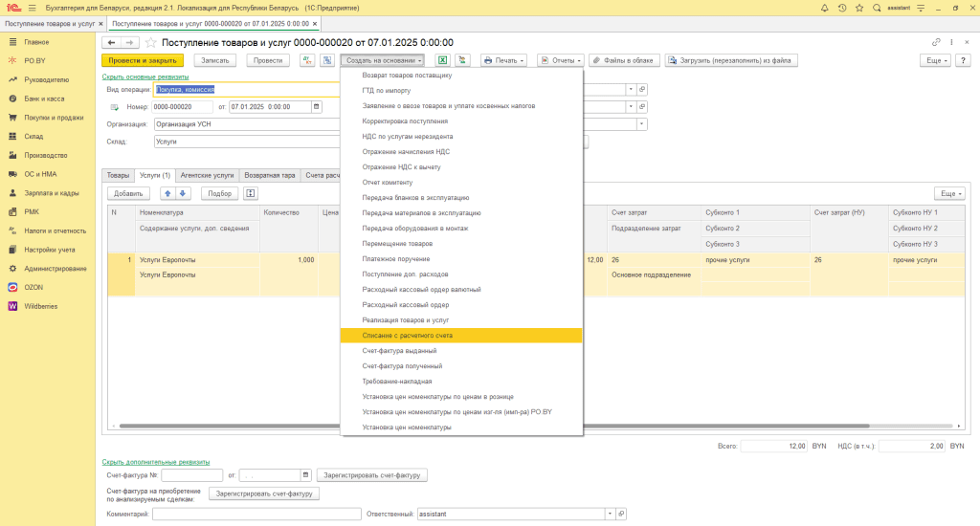980x526 pixels.
Task: Open table Еще dropdown
Action: pos(949,193)
